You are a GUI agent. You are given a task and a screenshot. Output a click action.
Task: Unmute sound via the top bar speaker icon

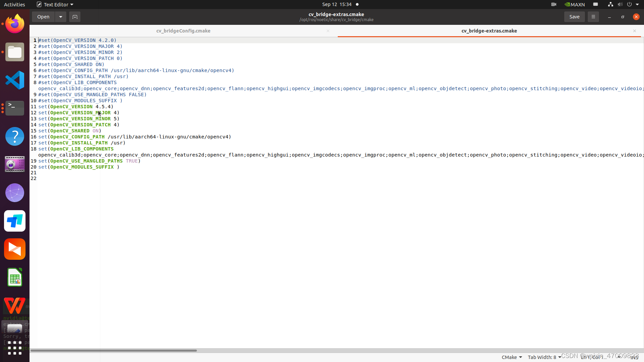point(620,4)
